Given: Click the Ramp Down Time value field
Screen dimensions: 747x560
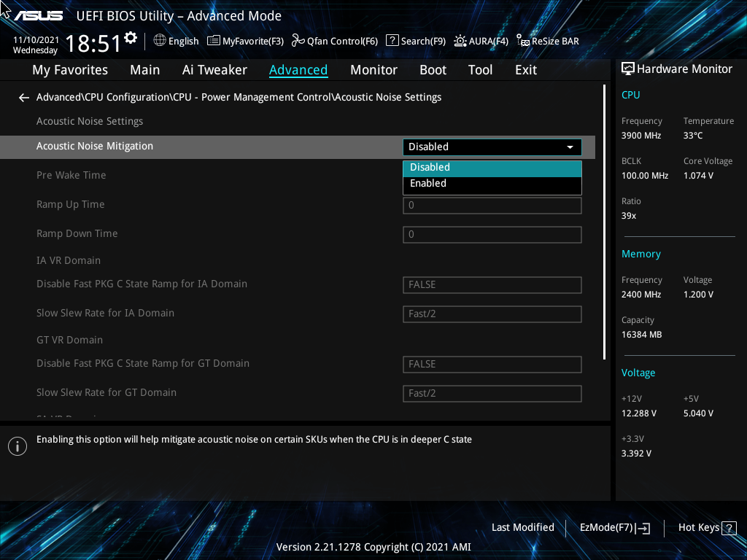Looking at the screenshot, I should [492, 234].
